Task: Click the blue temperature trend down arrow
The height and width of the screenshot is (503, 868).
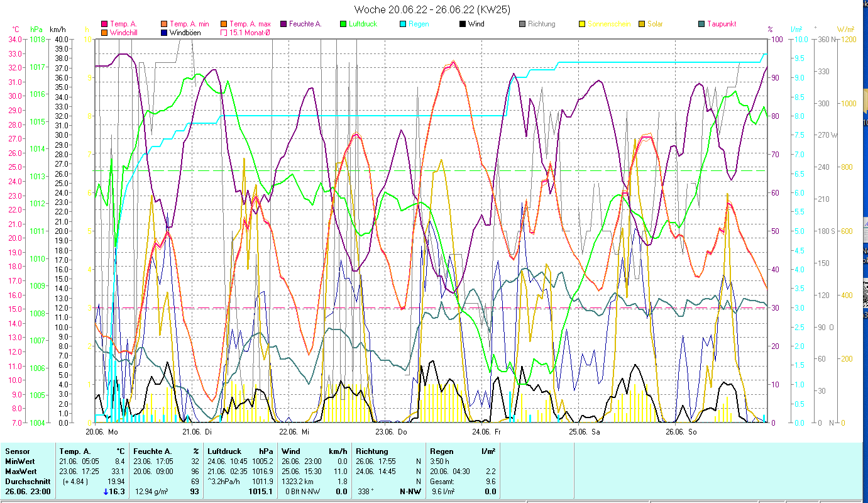Action: point(106,492)
